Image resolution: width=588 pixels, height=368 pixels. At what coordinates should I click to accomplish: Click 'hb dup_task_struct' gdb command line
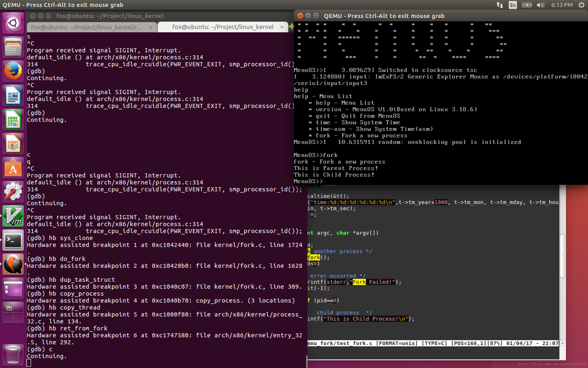pyautogui.click(x=71, y=280)
